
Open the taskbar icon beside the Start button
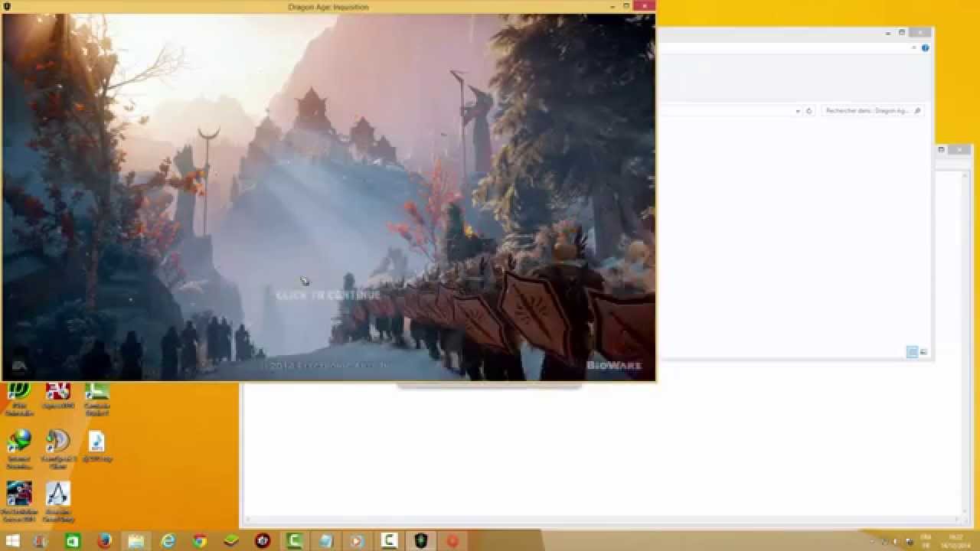tap(41, 541)
